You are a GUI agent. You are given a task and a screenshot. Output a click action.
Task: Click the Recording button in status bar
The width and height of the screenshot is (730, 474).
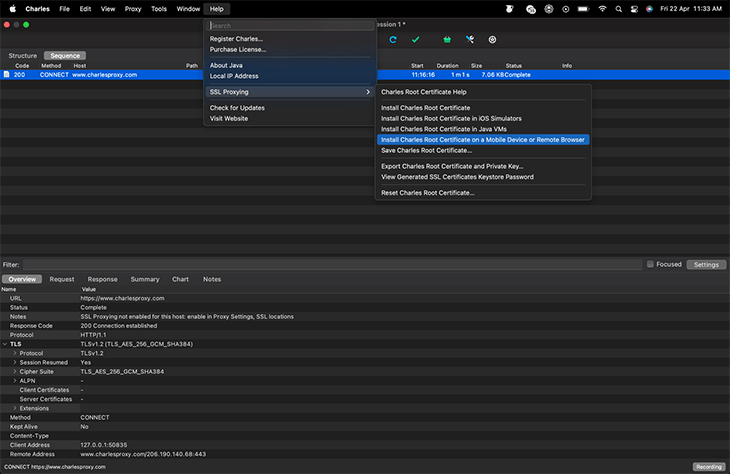pyautogui.click(x=708, y=467)
